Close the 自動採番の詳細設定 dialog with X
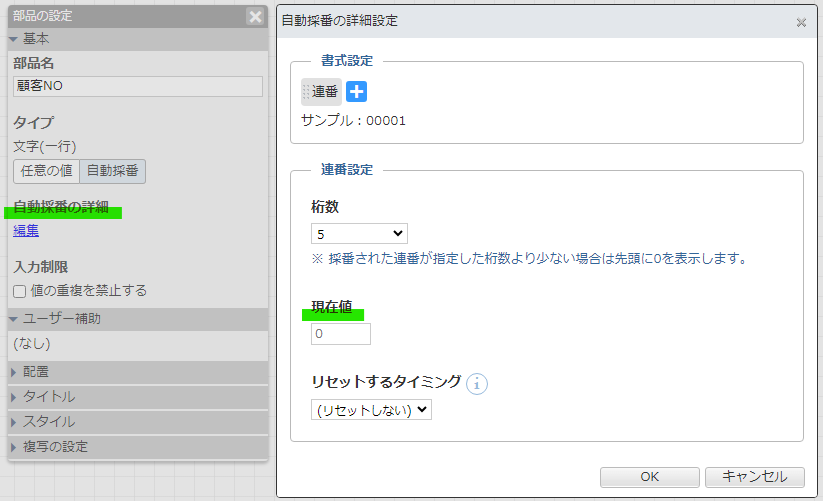This screenshot has height=501, width=823. coord(801,22)
